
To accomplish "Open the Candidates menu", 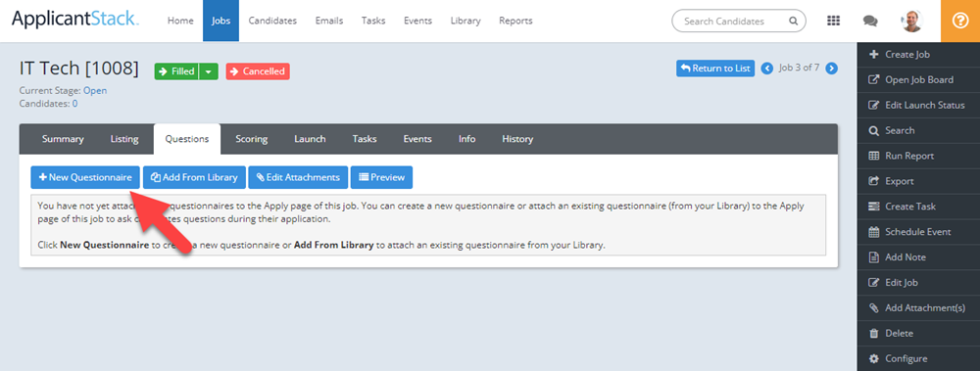I will 272,21.
